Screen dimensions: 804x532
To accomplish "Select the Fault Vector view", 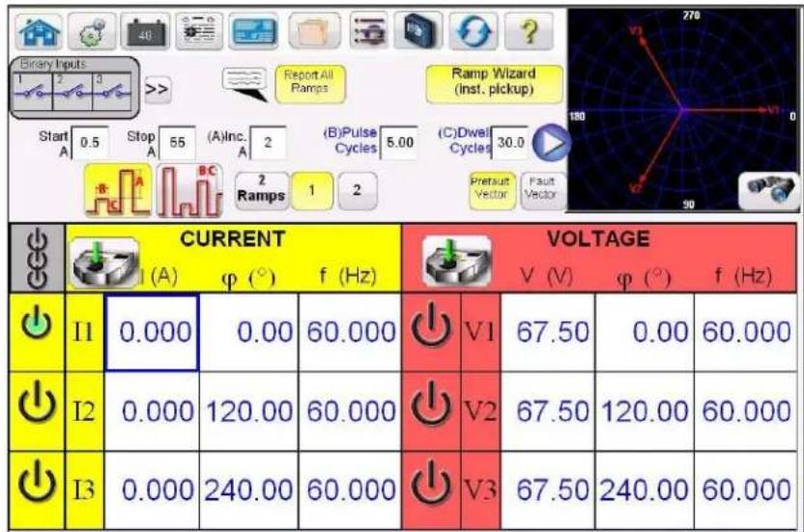I will coord(542,189).
